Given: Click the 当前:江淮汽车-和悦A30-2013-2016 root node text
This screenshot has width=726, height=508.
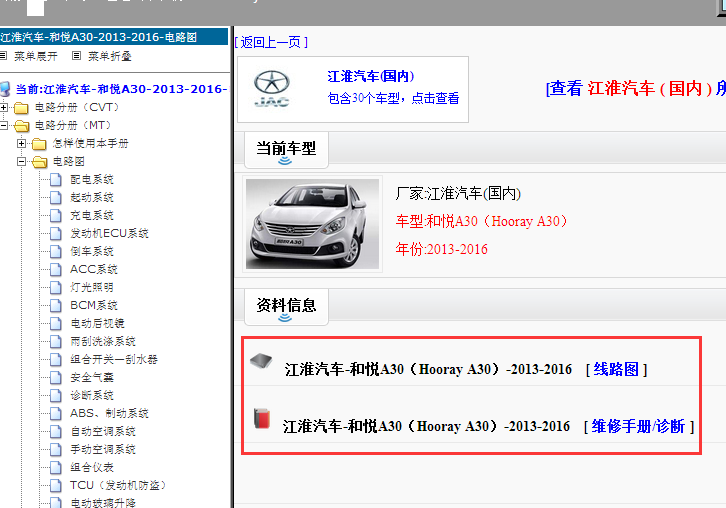Looking at the screenshot, I should pyautogui.click(x=121, y=89).
